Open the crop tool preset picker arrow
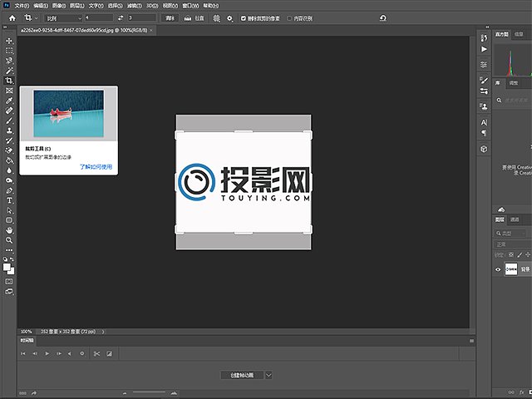Viewport: 532px width, 399px height. (37, 18)
